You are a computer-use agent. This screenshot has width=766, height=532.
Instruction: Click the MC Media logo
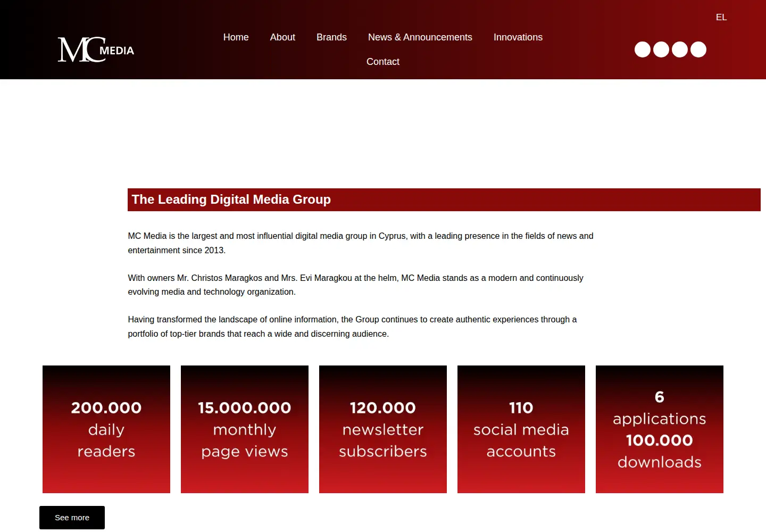(96, 49)
